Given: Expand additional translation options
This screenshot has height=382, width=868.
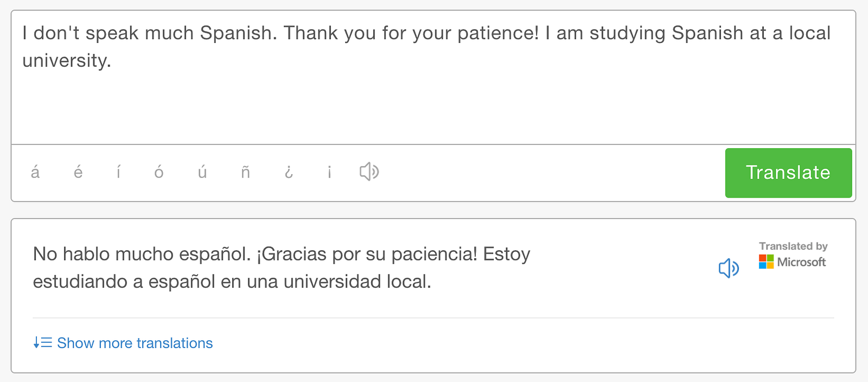Looking at the screenshot, I should (x=136, y=342).
